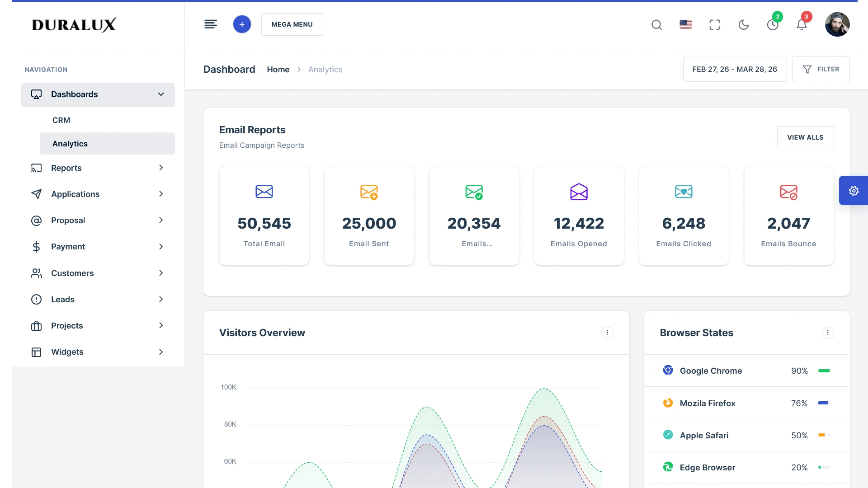
Task: Click Google Chrome 90% progress bar
Action: click(x=824, y=371)
